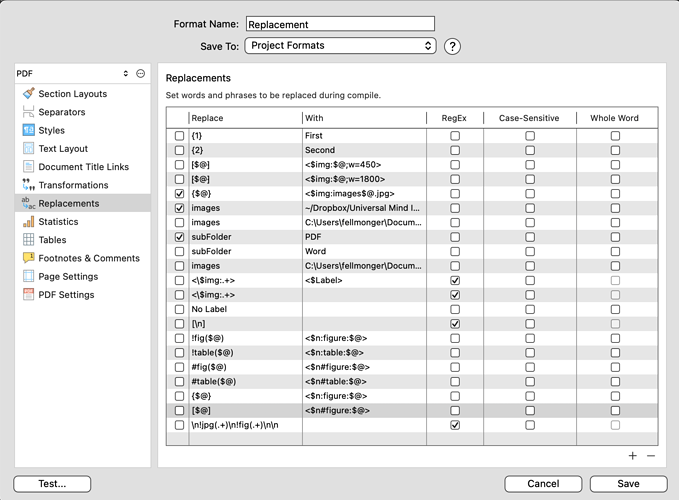679x500 pixels.
Task: Add a replacement row with plus
Action: [x=633, y=456]
